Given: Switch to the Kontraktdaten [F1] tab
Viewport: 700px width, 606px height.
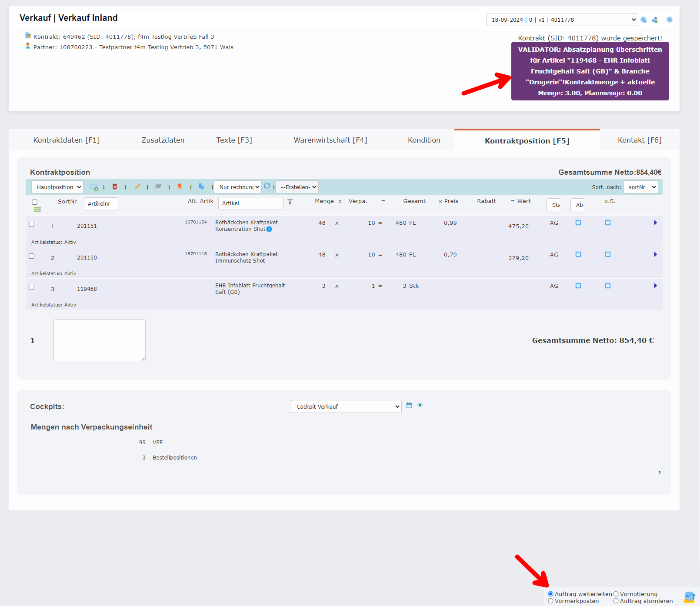Looking at the screenshot, I should point(67,140).
